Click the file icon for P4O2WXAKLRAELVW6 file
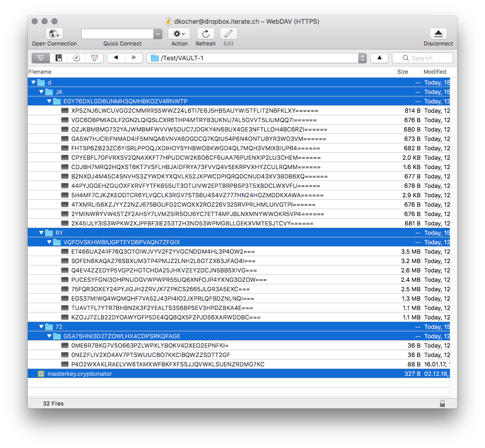This screenshot has height=448, width=485. [65, 364]
